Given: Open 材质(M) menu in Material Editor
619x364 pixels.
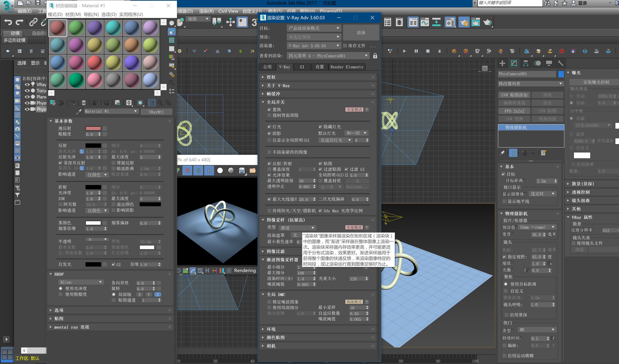Looking at the screenshot, I should tap(73, 15).
